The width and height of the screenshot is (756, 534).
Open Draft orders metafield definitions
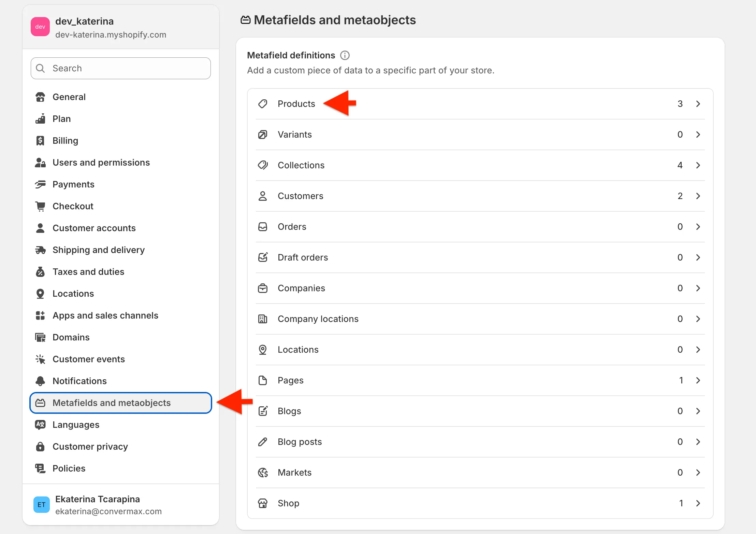pyautogui.click(x=303, y=257)
